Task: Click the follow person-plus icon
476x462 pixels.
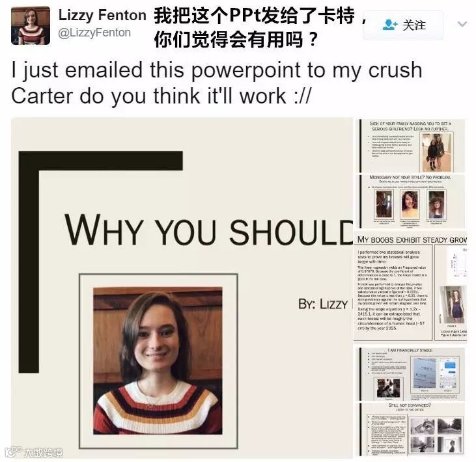Action: (390, 25)
